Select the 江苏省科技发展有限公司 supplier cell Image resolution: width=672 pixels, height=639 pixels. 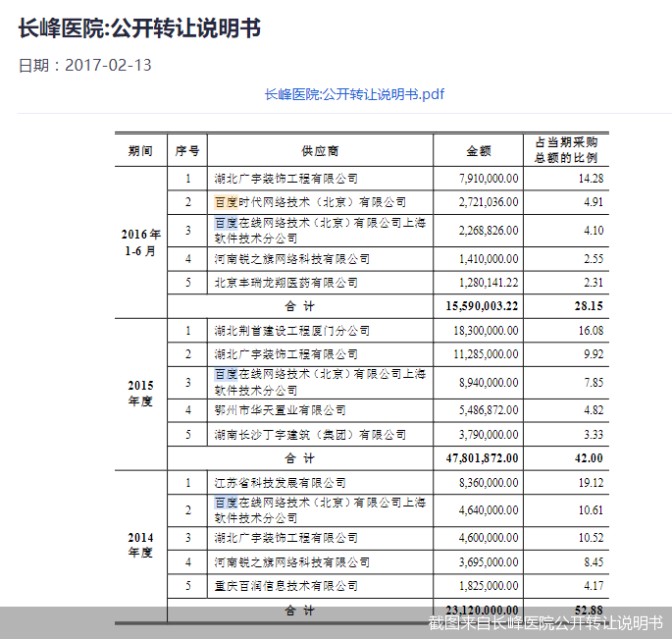point(280,483)
